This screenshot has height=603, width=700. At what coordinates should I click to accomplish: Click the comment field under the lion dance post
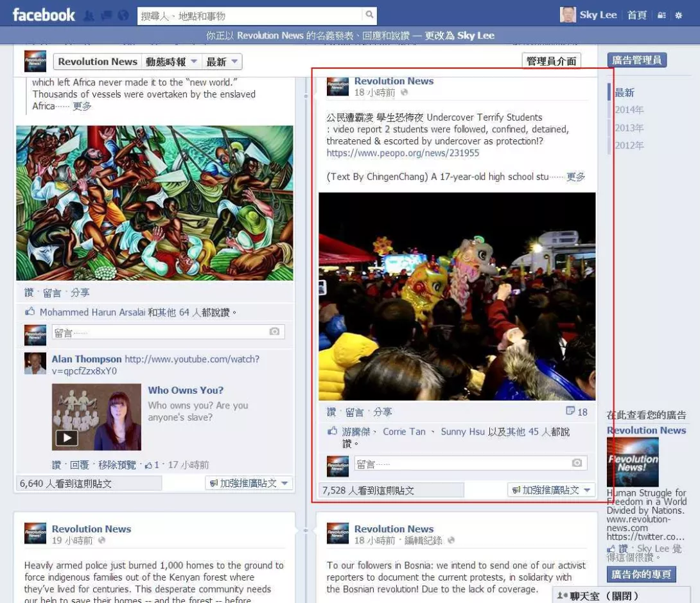click(x=471, y=463)
